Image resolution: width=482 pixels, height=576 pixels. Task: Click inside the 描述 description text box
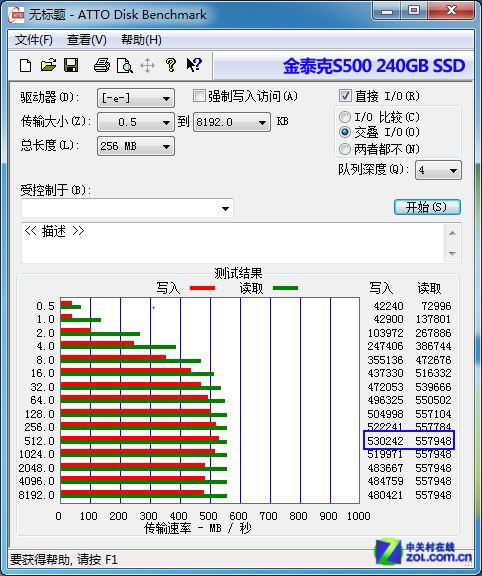[x=233, y=243]
